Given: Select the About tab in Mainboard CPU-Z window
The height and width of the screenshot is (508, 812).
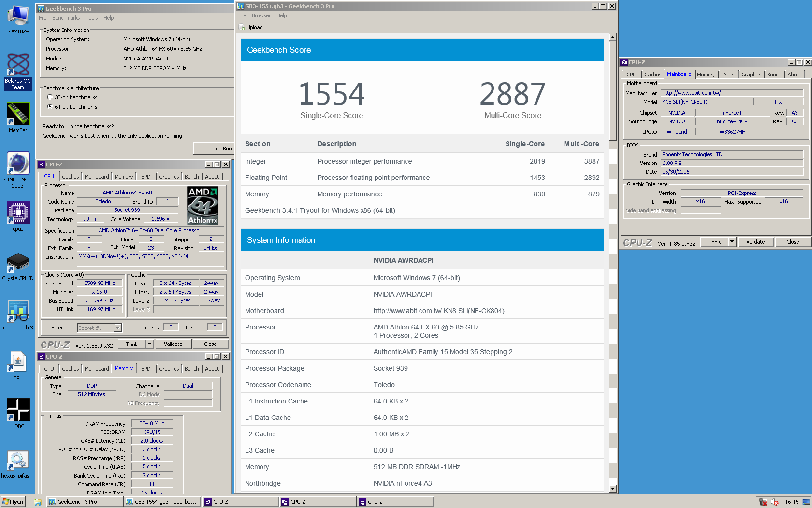Looking at the screenshot, I should click(795, 75).
